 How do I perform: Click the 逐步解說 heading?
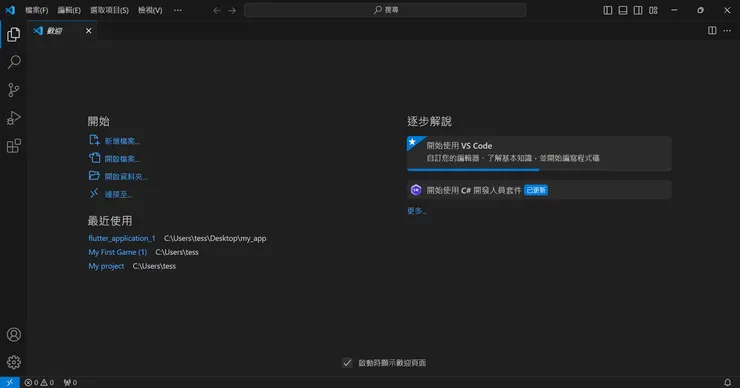[429, 121]
